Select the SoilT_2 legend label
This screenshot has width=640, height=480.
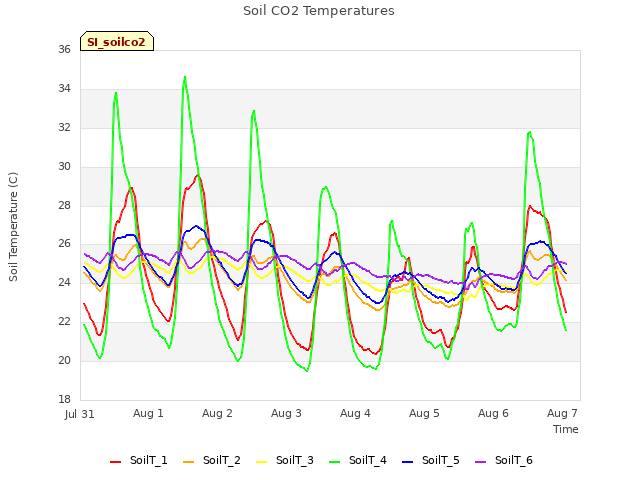pyautogui.click(x=222, y=460)
